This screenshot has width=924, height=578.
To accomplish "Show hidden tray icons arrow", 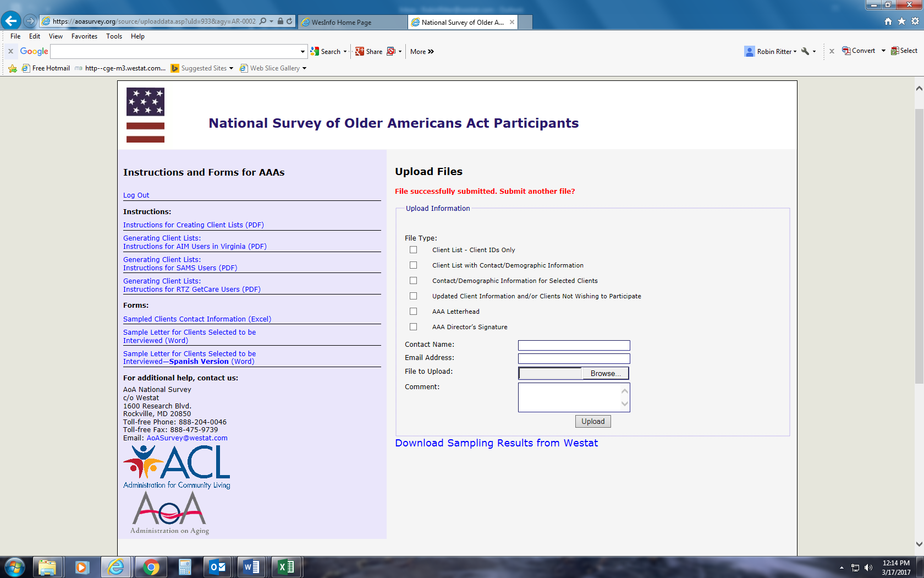I will click(x=842, y=568).
